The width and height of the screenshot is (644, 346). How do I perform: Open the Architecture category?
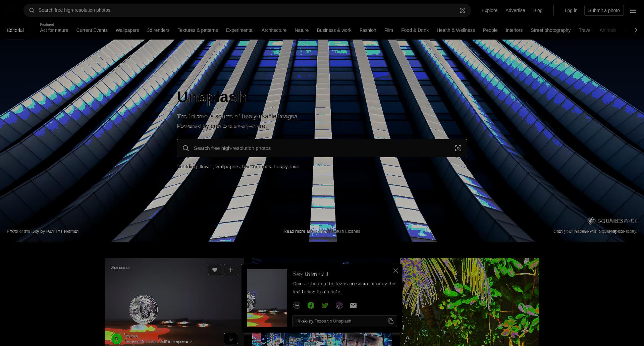tap(274, 30)
